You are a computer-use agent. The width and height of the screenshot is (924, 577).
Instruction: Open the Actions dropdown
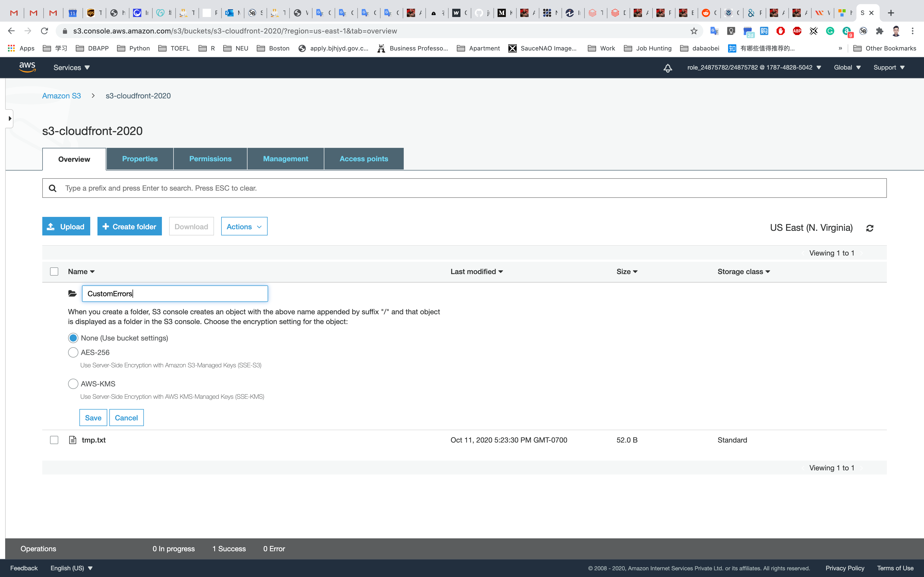pos(244,227)
